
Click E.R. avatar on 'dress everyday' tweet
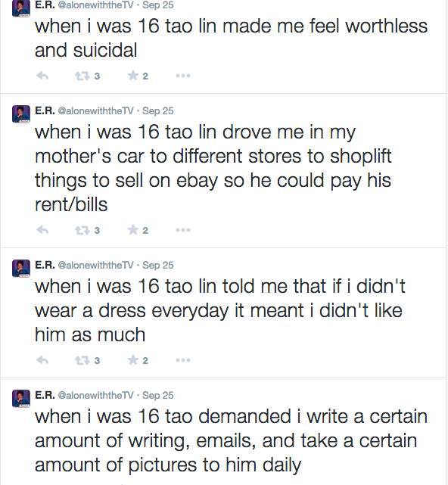coord(21,268)
